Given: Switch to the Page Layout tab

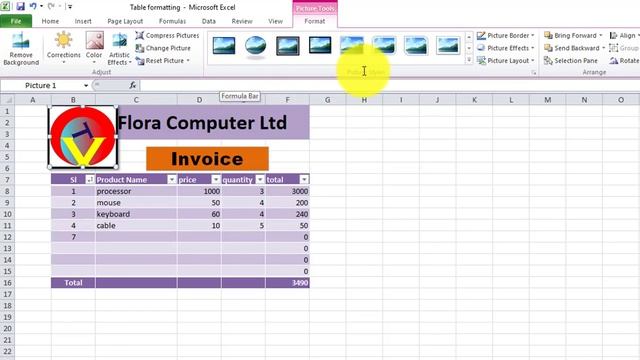Looking at the screenshot, I should pos(125,21).
